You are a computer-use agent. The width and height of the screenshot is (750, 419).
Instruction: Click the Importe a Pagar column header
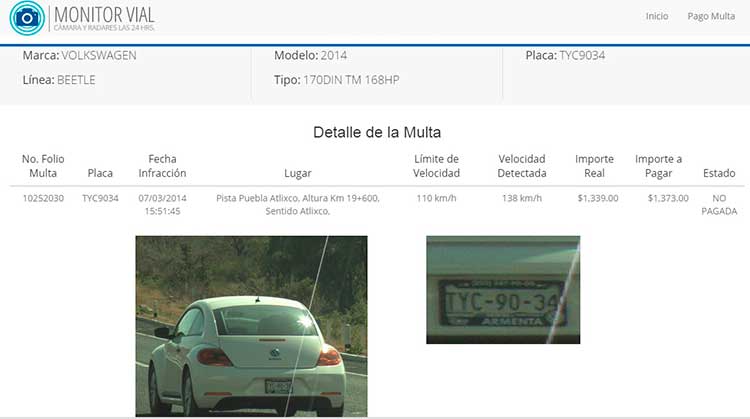point(659,166)
